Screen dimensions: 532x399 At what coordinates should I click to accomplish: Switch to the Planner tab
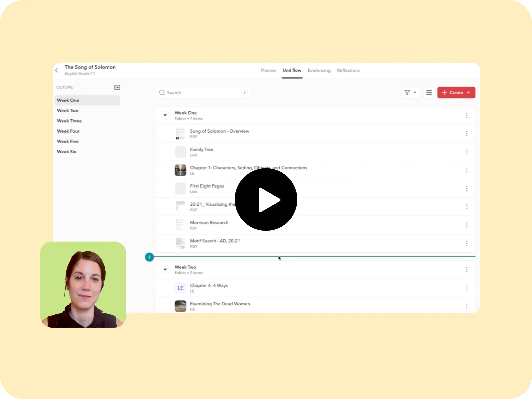[x=268, y=70]
